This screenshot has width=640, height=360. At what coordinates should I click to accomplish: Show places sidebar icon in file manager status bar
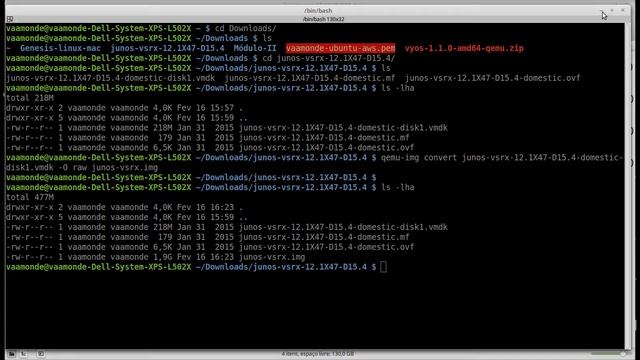(12, 354)
